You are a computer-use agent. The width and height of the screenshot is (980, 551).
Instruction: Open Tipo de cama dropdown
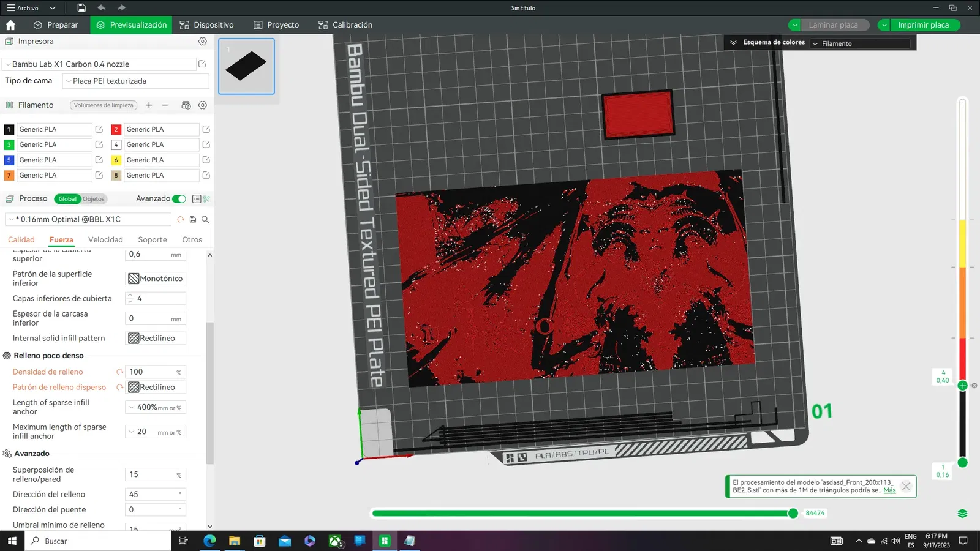click(x=136, y=81)
